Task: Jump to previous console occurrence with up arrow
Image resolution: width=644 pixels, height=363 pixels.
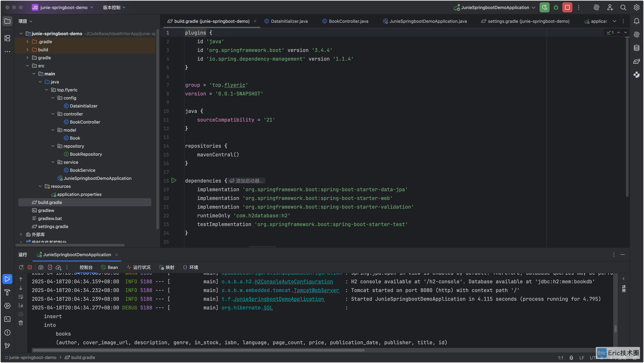Action: pyautogui.click(x=21, y=279)
